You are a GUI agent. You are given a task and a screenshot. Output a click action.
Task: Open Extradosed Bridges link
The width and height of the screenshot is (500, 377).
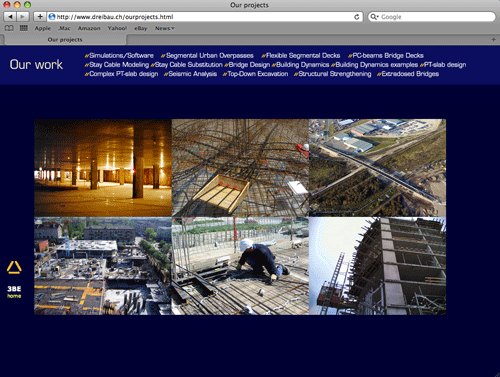408,74
